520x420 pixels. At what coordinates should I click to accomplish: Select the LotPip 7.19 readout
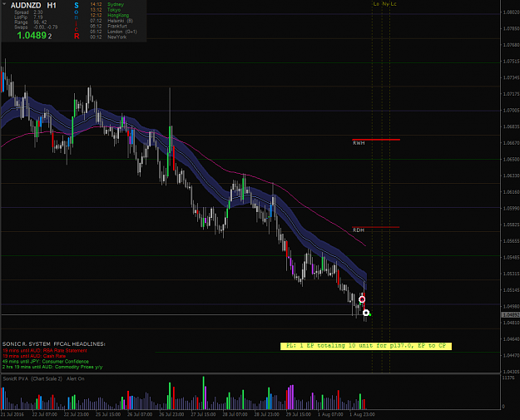(28, 17)
